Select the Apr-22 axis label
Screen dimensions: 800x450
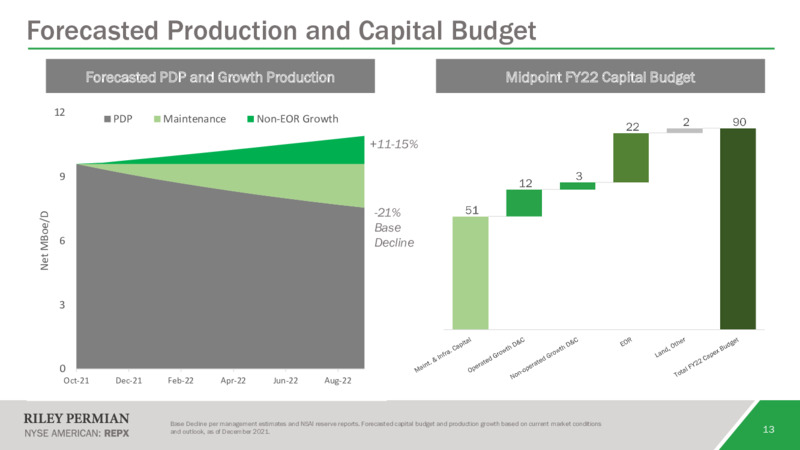coord(233,381)
